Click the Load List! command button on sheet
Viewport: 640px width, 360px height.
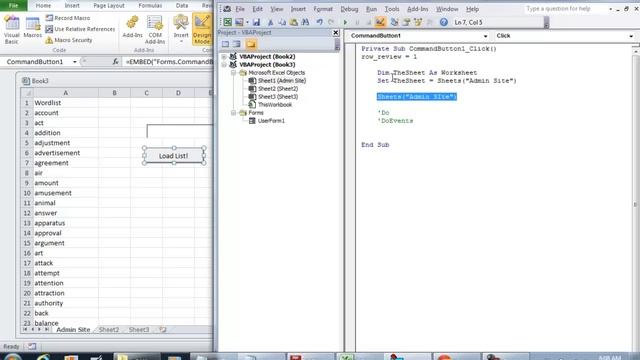pyautogui.click(x=174, y=156)
